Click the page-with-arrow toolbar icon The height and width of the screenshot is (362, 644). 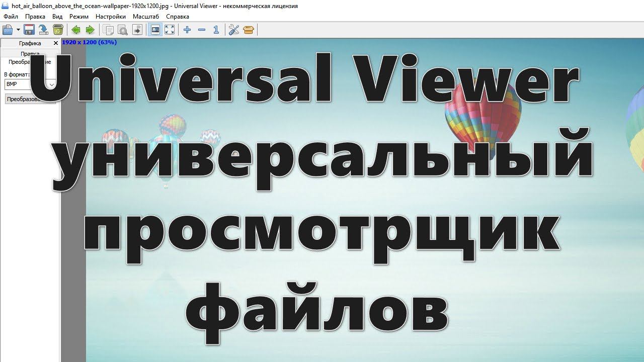tap(137, 30)
